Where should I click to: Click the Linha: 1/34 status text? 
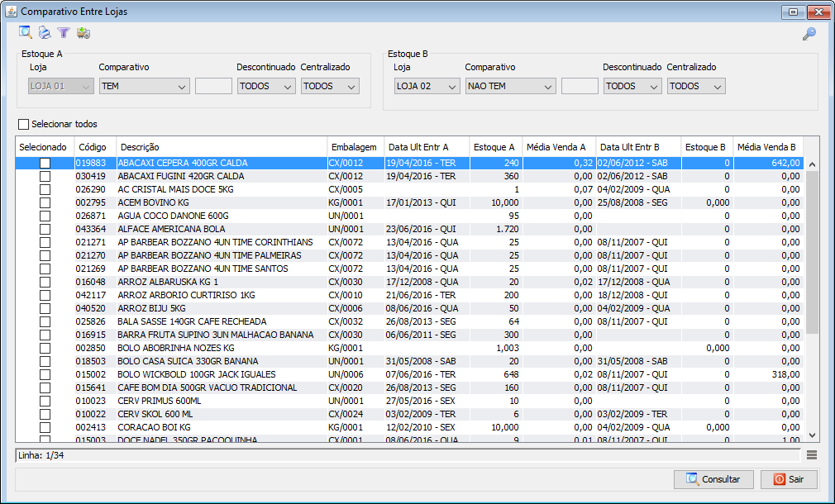(x=41, y=455)
